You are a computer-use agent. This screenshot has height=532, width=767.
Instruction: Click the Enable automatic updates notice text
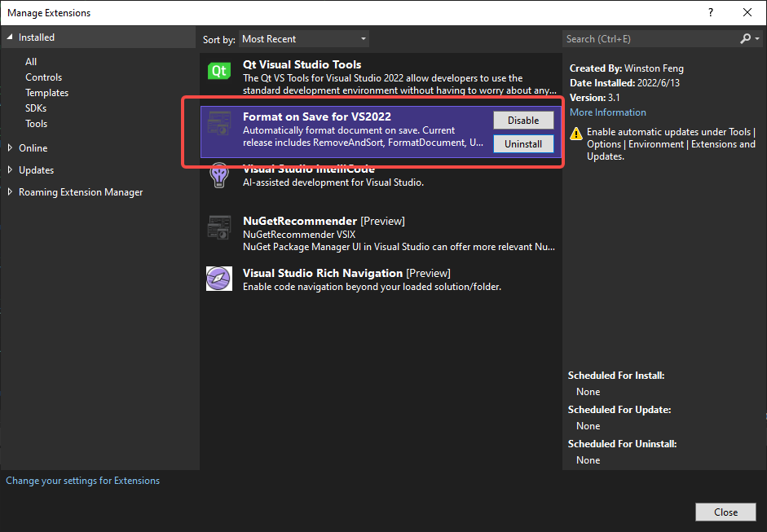671,144
